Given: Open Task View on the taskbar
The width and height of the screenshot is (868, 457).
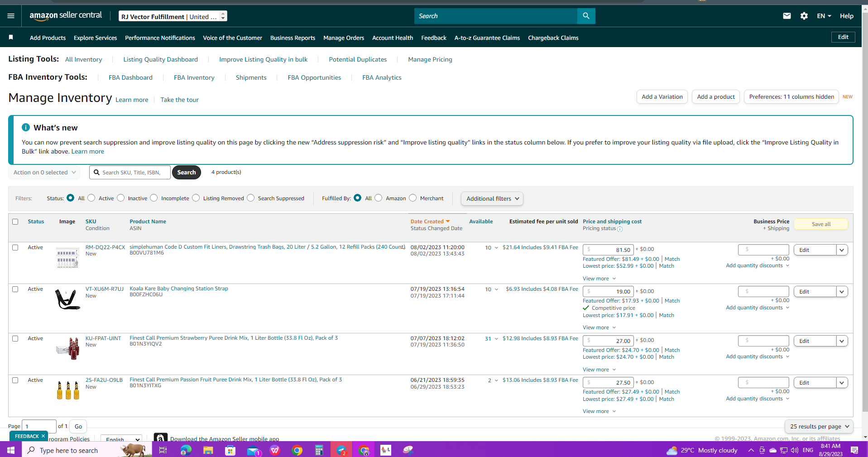Looking at the screenshot, I should pyautogui.click(x=163, y=450).
